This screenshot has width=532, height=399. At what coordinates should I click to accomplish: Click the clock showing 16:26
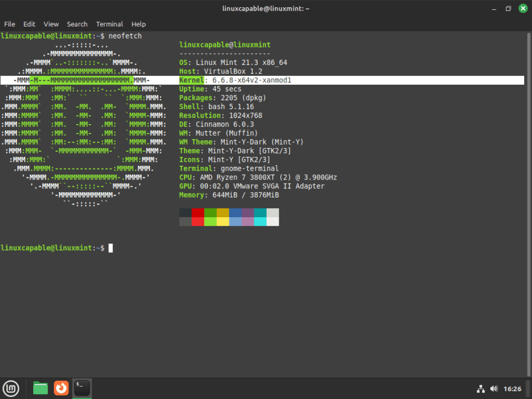pos(513,388)
